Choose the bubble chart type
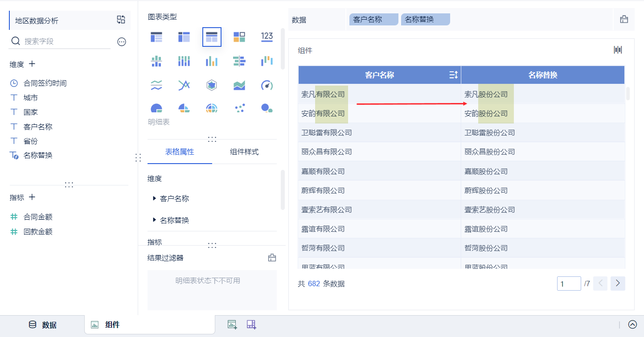 pos(267,107)
